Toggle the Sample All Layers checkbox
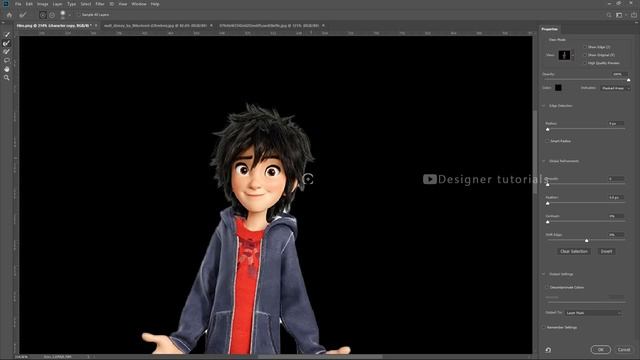 click(79, 15)
